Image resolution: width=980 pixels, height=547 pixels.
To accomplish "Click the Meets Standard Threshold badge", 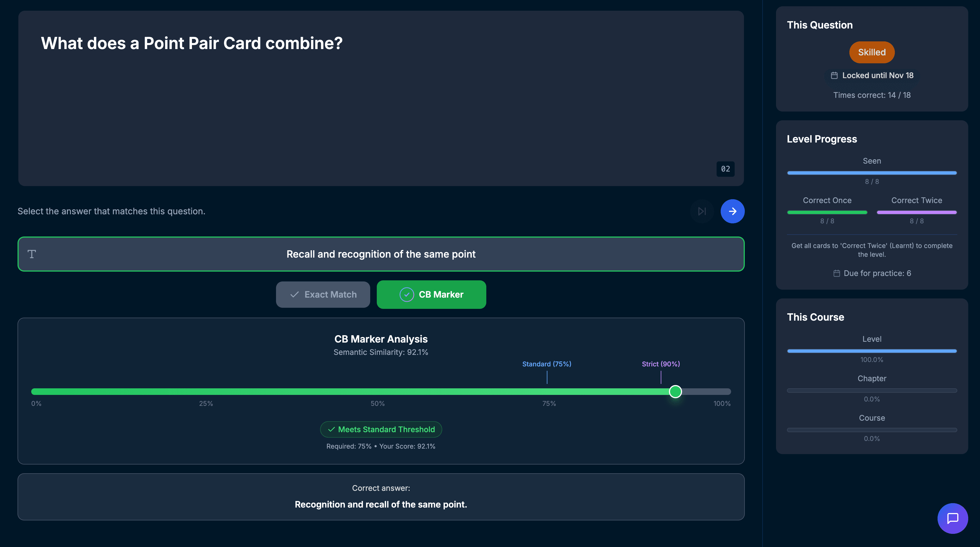I will [381, 429].
